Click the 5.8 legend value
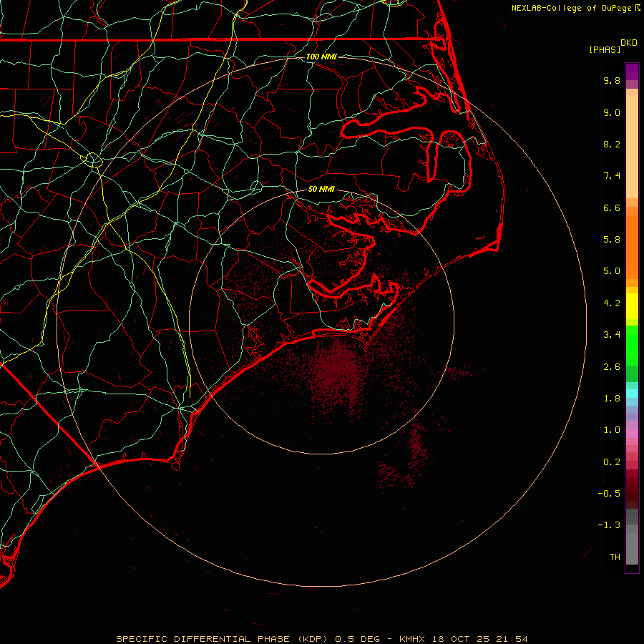The image size is (644, 644). 612,240
